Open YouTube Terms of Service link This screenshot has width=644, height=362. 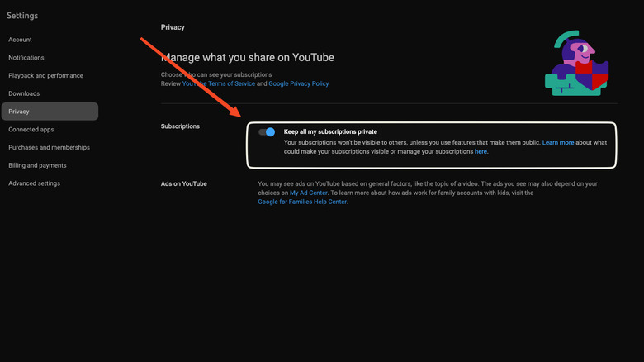pyautogui.click(x=219, y=83)
